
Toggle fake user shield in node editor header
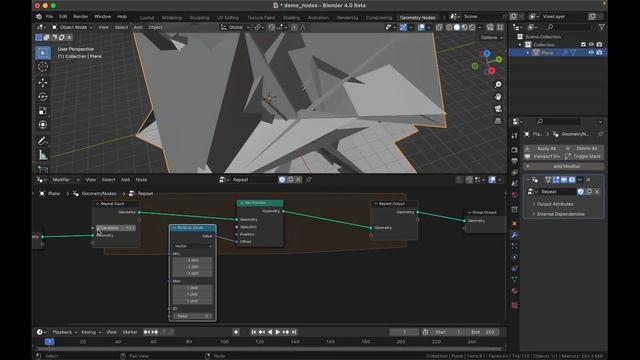pyautogui.click(x=282, y=180)
